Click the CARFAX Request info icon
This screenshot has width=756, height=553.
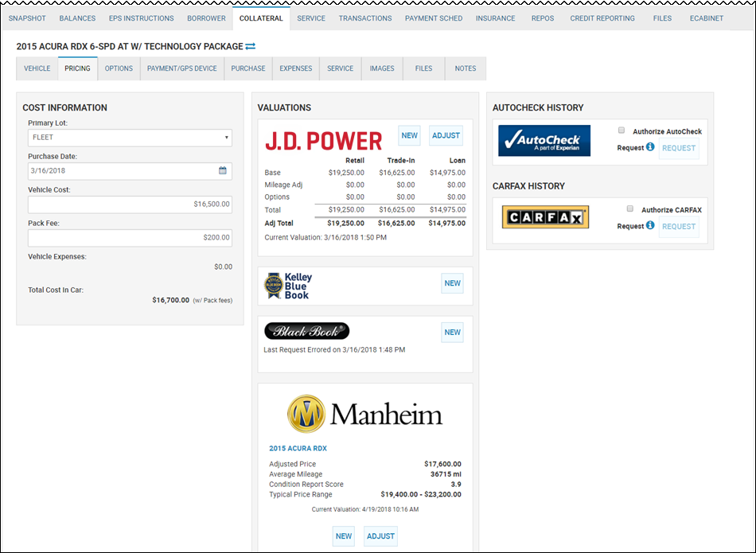pos(650,225)
